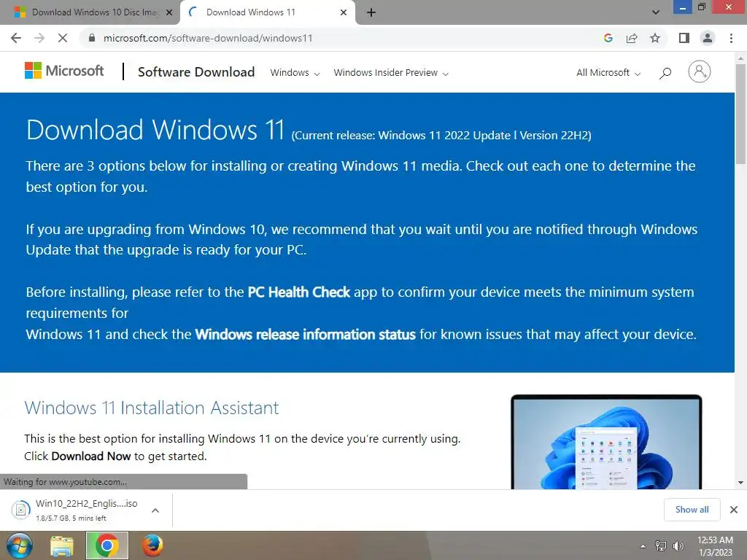
Task: Select the Download Windows 11 tab
Action: (x=267, y=12)
